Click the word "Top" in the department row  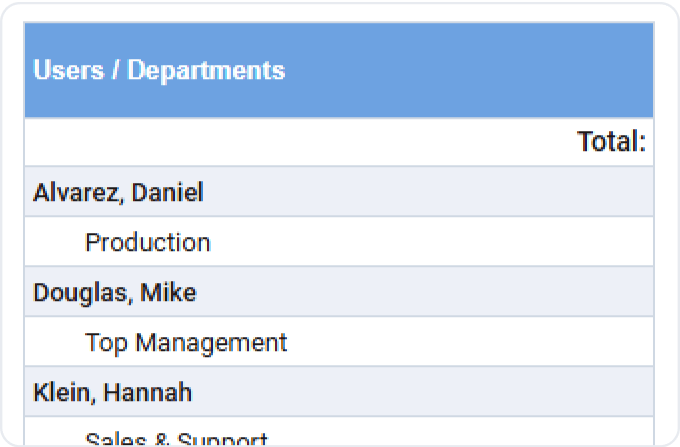click(106, 342)
